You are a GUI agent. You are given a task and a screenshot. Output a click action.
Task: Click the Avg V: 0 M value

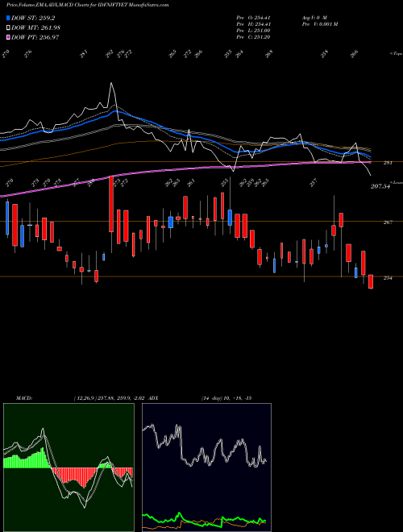point(314,17)
